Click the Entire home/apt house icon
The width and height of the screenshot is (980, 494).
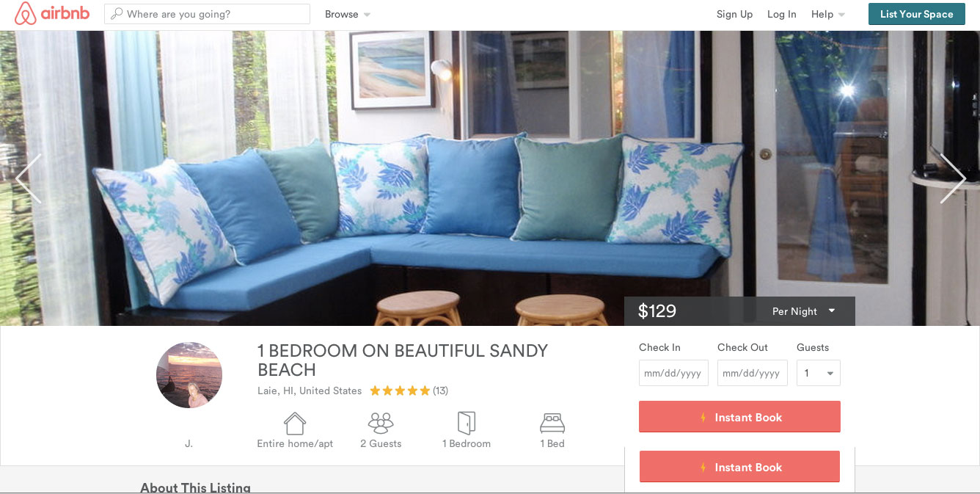(x=295, y=423)
